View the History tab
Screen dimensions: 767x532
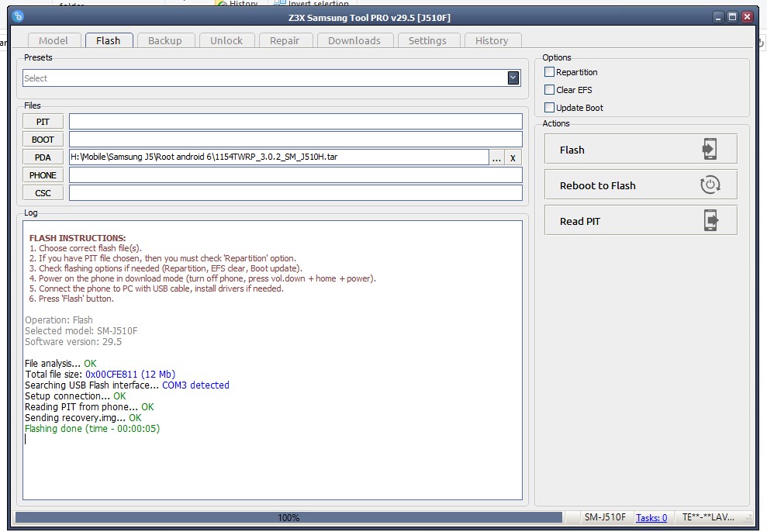pos(492,40)
